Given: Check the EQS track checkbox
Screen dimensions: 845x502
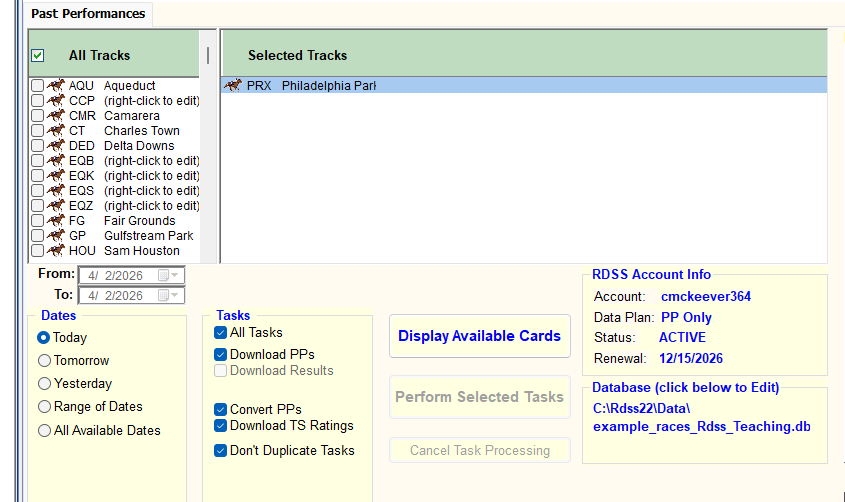Looking at the screenshot, I should click(37, 191).
